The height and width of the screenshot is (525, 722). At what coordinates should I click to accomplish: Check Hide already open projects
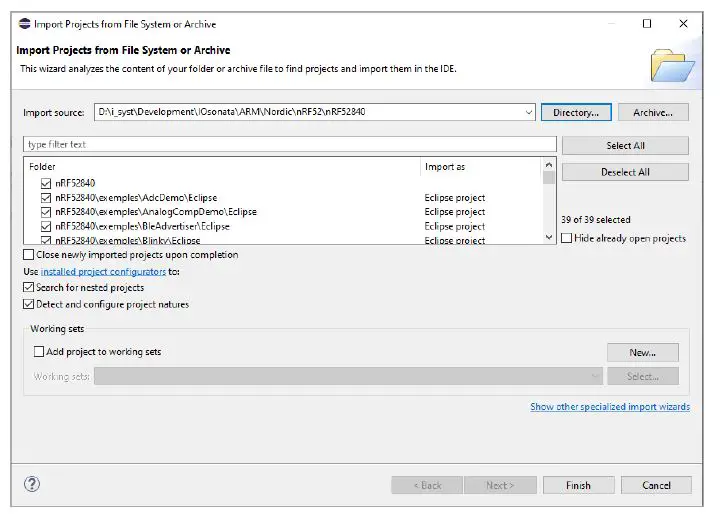[x=567, y=239]
